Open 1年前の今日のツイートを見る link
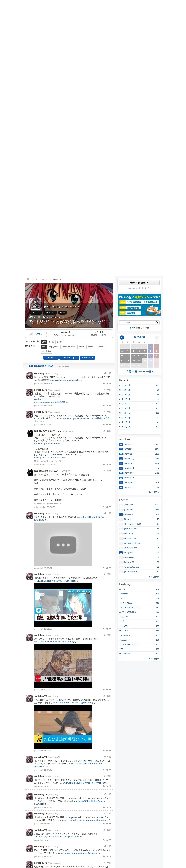186x868 pixels. [139, 371]
